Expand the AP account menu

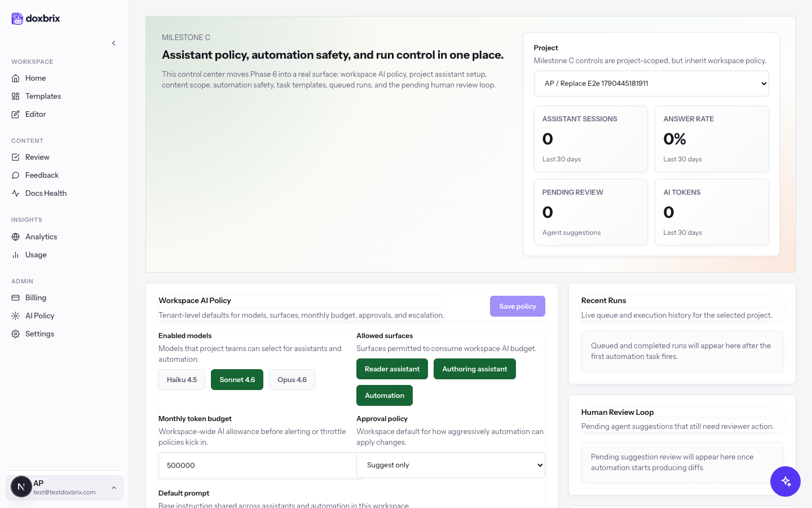pos(64,487)
